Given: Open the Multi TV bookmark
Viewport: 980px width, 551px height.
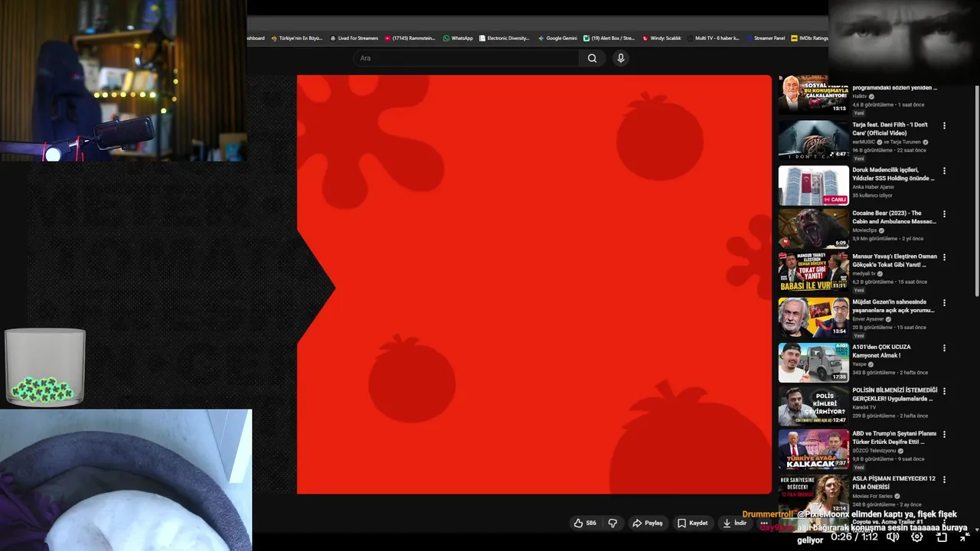Looking at the screenshot, I should [x=714, y=38].
